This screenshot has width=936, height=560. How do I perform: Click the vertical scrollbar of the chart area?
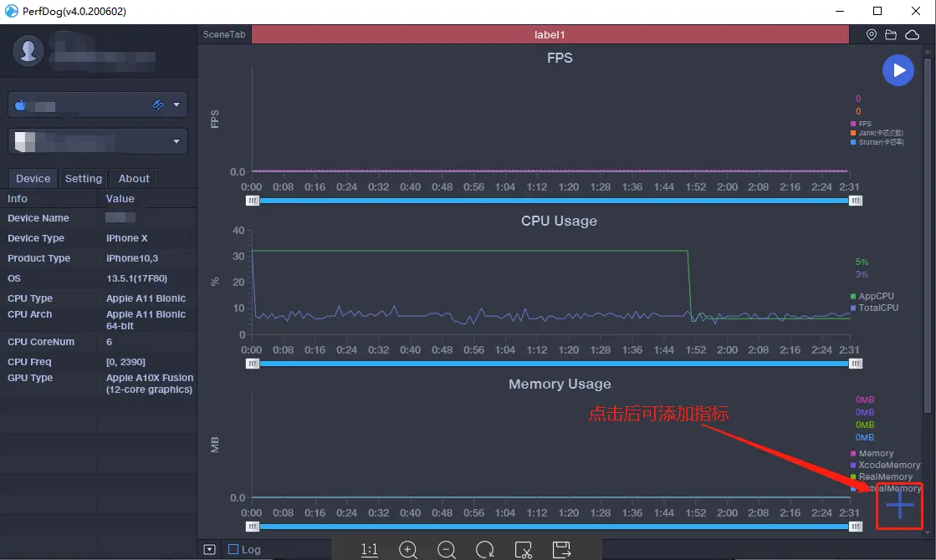coord(927,234)
